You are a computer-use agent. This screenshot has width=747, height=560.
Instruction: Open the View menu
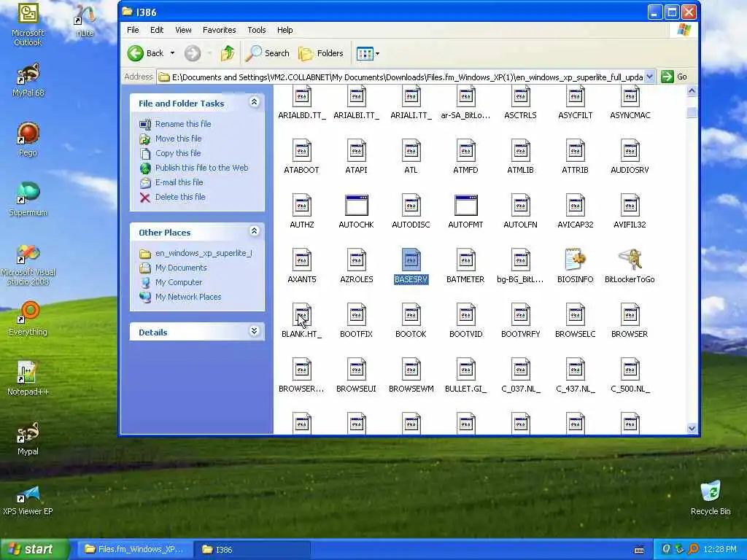(x=183, y=30)
